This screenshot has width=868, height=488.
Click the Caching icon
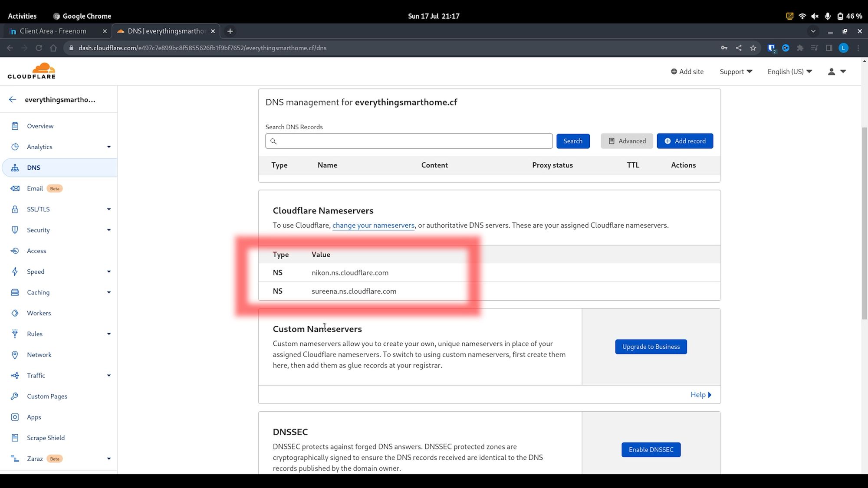pos(15,292)
